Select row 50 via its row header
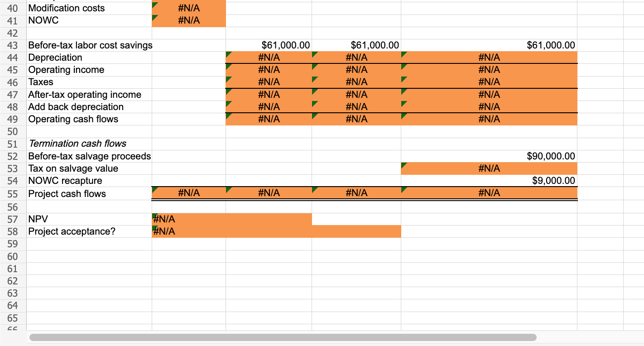644x346 pixels. (13, 132)
